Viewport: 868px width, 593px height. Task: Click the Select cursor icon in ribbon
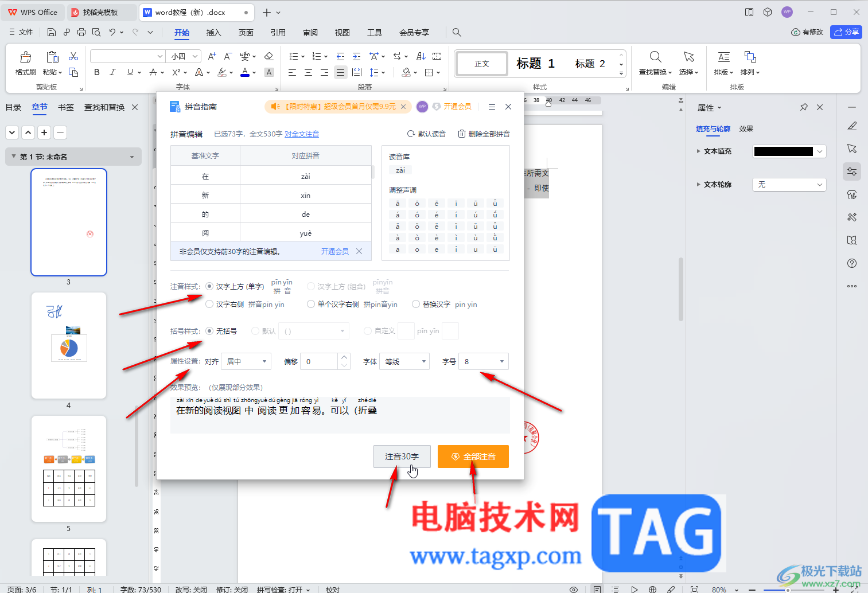[x=688, y=57]
